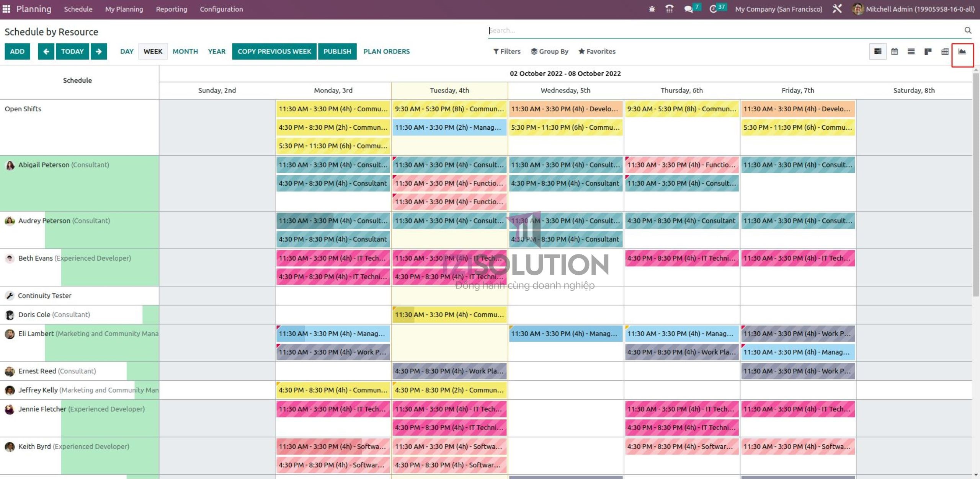The image size is (980, 479).
Task: Switch to the List view
Action: pyautogui.click(x=911, y=51)
